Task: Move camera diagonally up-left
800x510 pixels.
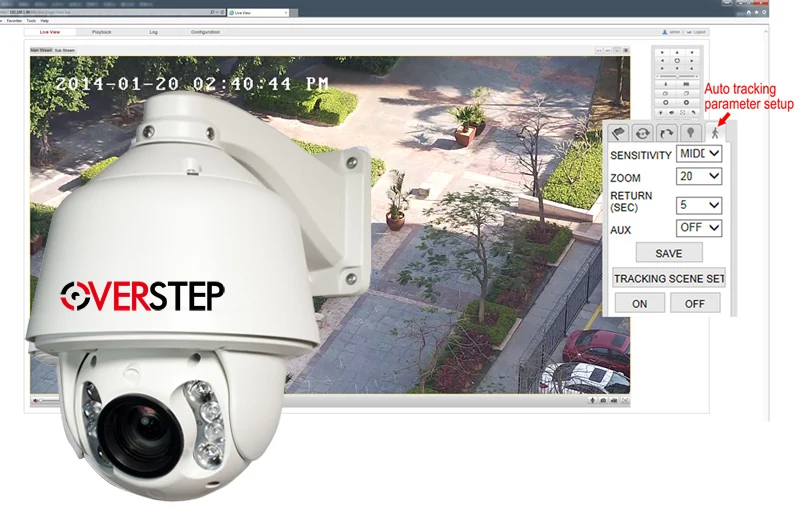Action: coord(662,53)
